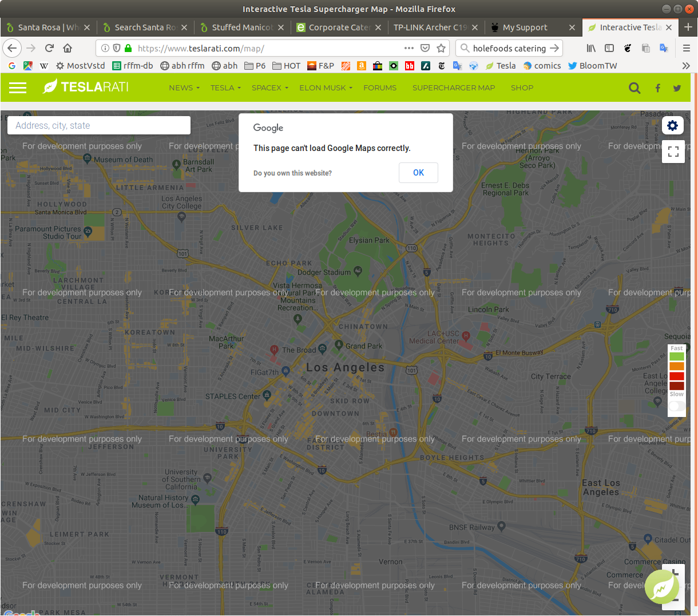
Task: Expand the SPACEX dropdown menu
Action: click(x=270, y=88)
